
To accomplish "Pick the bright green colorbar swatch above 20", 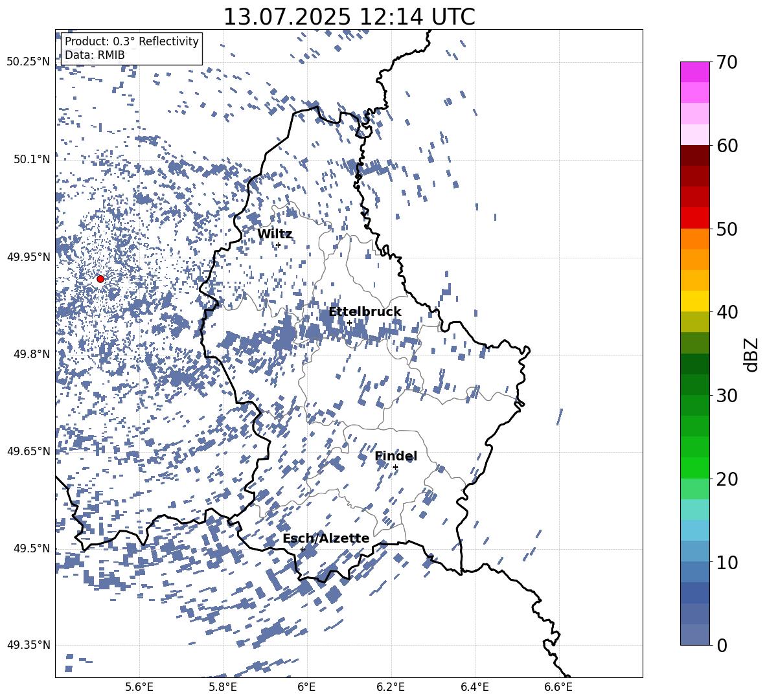I will point(695,468).
